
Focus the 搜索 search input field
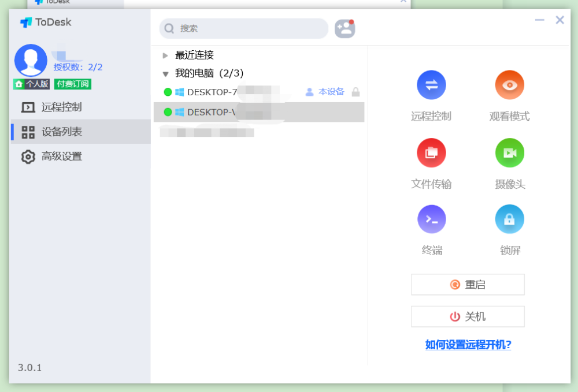244,28
